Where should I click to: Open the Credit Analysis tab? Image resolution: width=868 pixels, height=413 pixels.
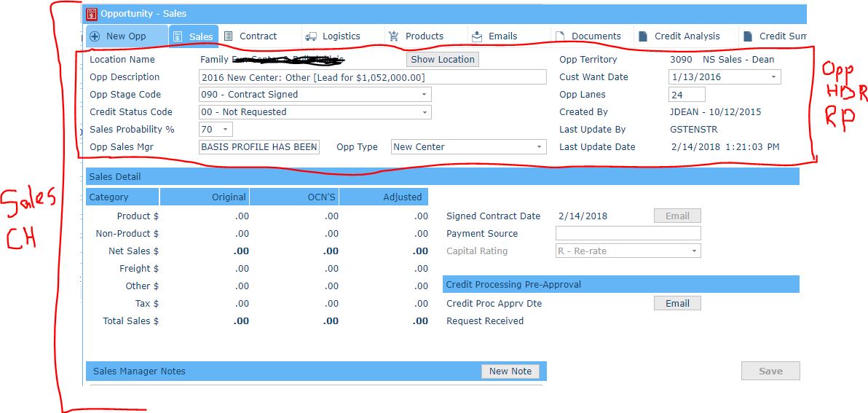point(686,36)
